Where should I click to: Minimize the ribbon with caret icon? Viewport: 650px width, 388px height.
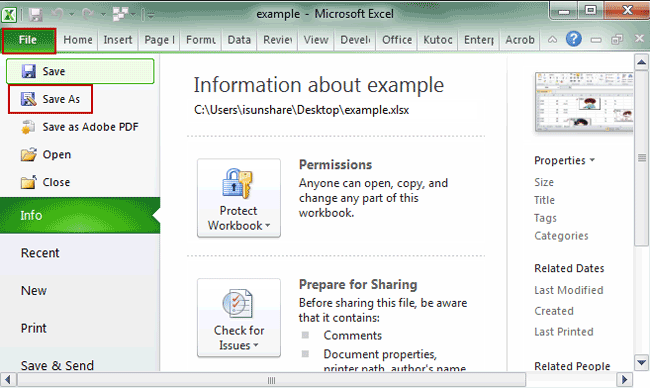[x=552, y=40]
